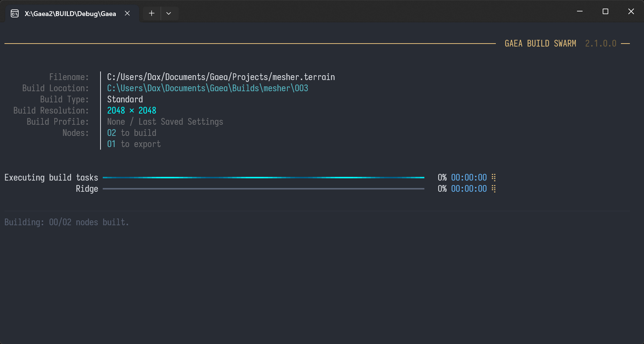The height and width of the screenshot is (344, 644).
Task: Click the Executing build tasks progress bar
Action: tap(263, 178)
